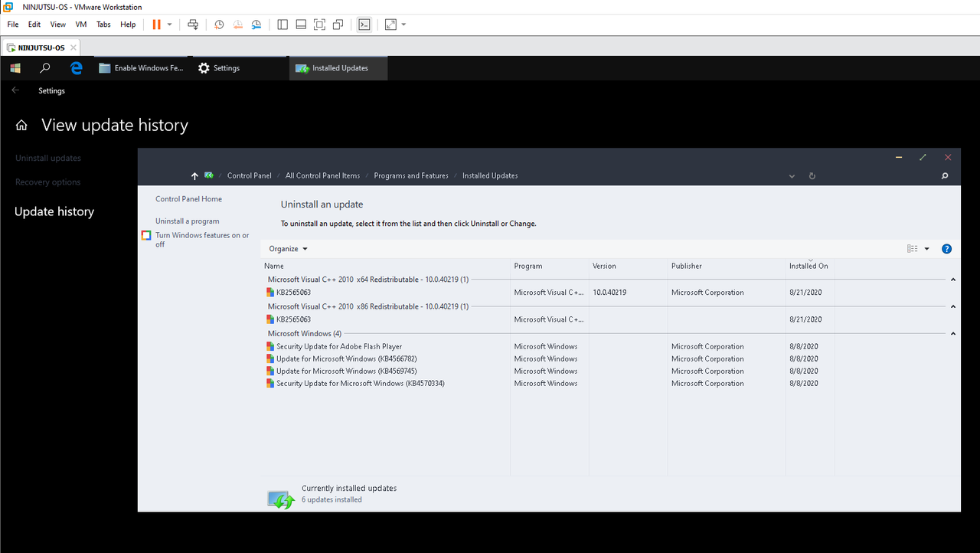Open the taskbar search magnifier
980x553 pixels.
[45, 68]
